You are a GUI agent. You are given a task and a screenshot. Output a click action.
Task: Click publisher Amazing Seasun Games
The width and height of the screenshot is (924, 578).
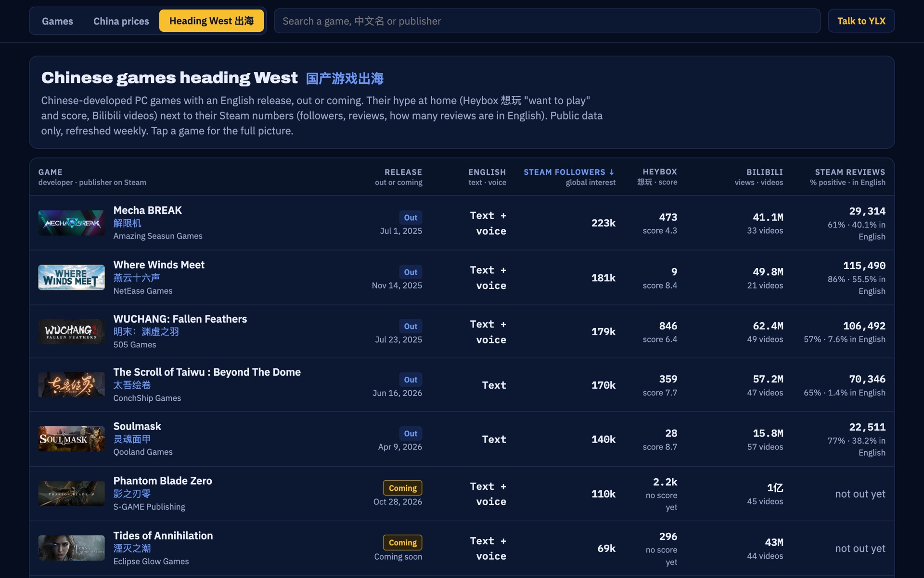pyautogui.click(x=158, y=236)
